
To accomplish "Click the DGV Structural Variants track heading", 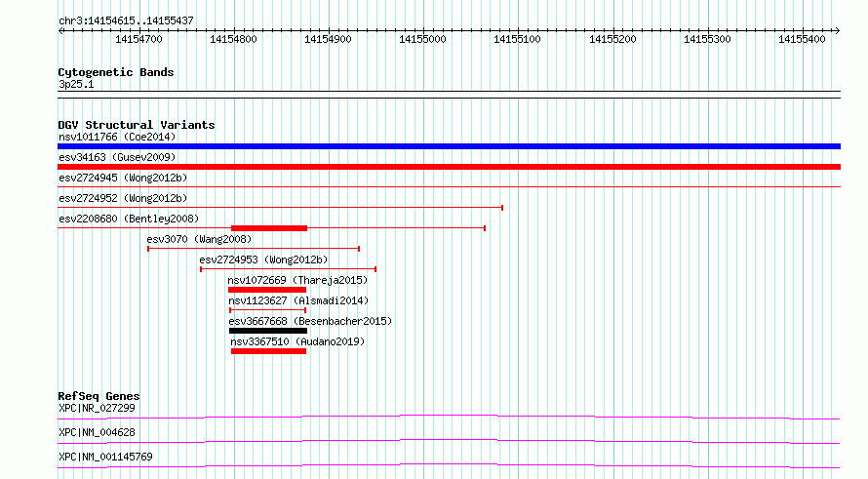I will pos(137,125).
